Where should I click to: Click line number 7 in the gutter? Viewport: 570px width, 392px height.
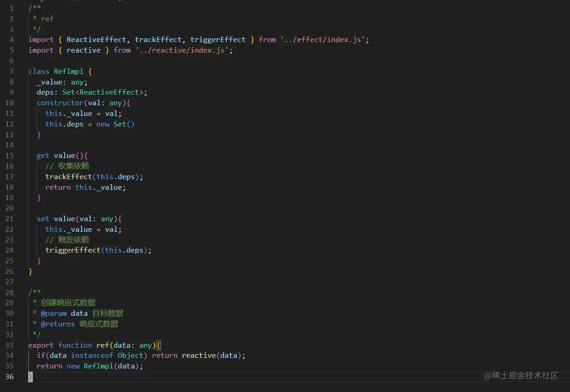tap(12, 72)
